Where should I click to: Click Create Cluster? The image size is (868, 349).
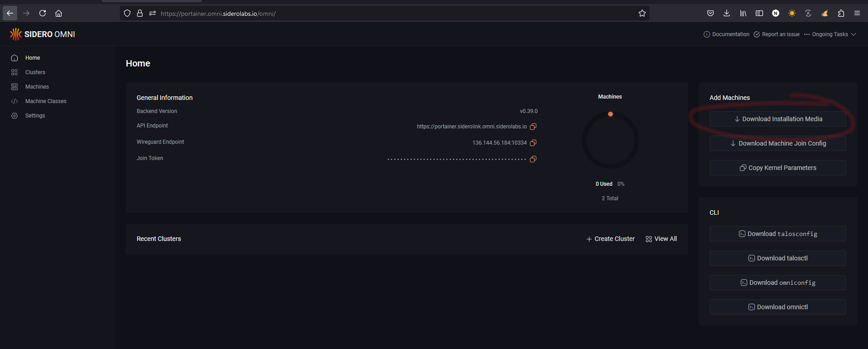click(x=610, y=239)
